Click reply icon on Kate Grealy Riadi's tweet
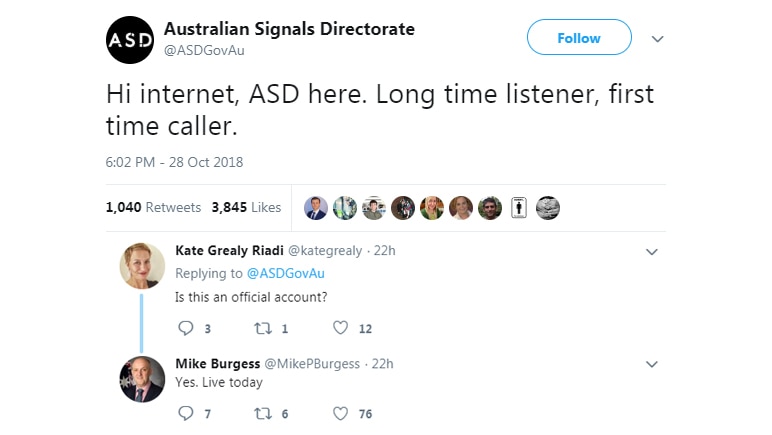772x435 pixels. pyautogui.click(x=186, y=328)
